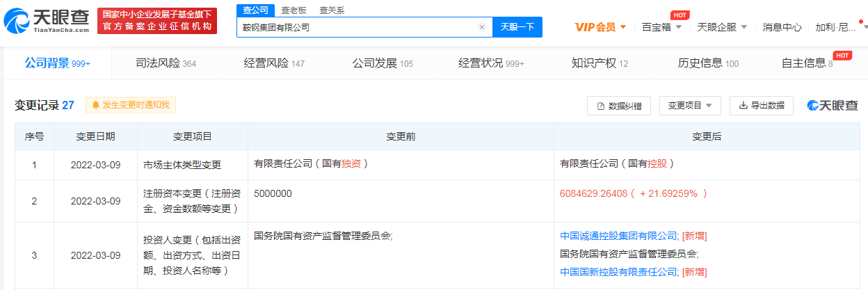Open the VIP会员 dropdown
The width and height of the screenshot is (868, 290).
pyautogui.click(x=601, y=27)
